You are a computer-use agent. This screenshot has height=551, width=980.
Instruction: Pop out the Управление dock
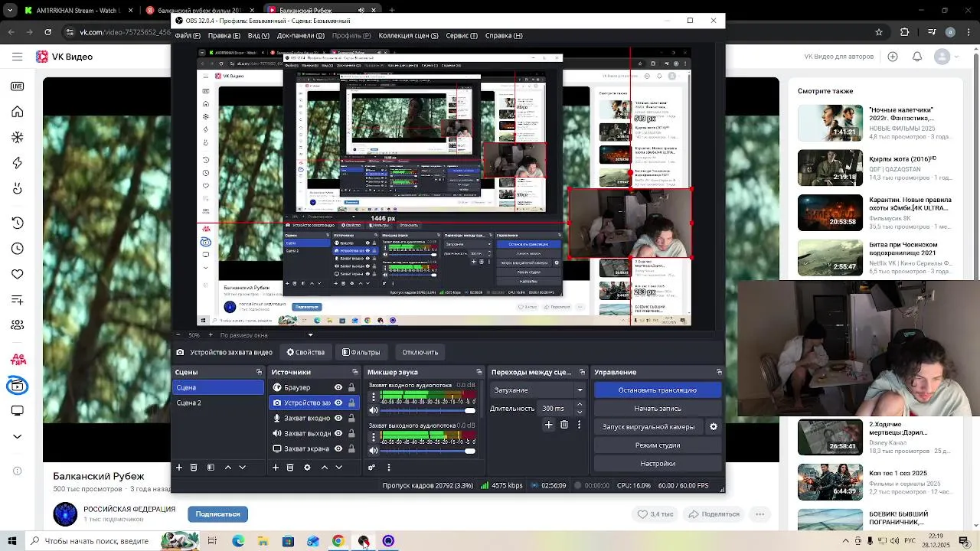coord(719,372)
